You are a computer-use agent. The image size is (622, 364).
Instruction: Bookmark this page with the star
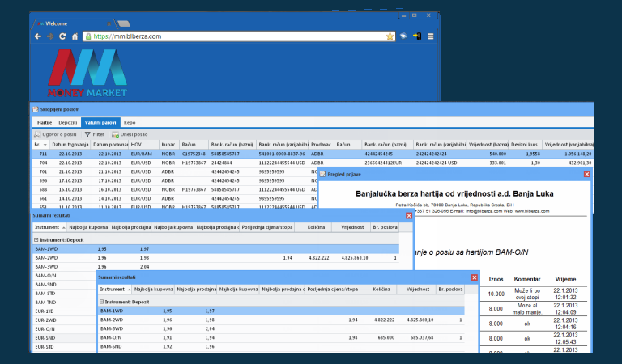[390, 36]
